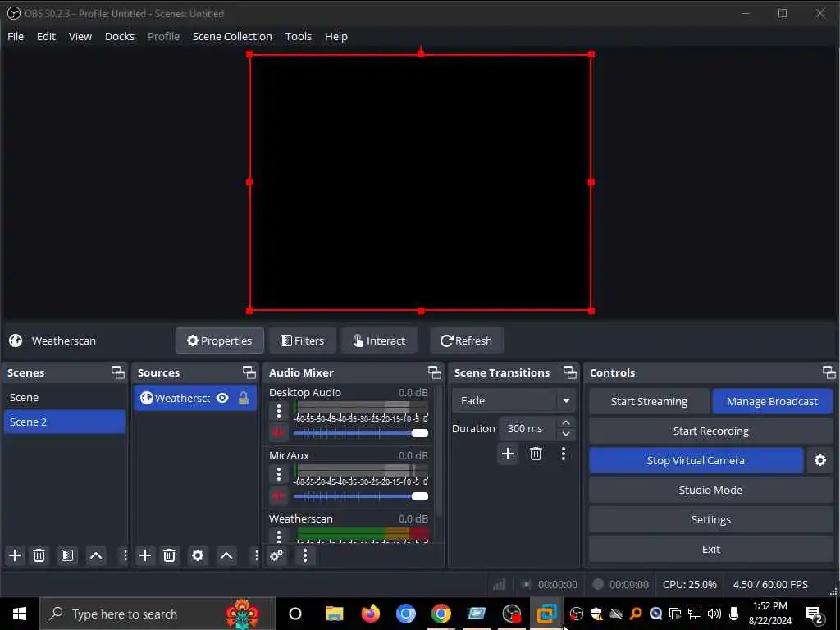This screenshot has height=630, width=840.
Task: Open transition properties three-dot menu
Action: tap(563, 454)
